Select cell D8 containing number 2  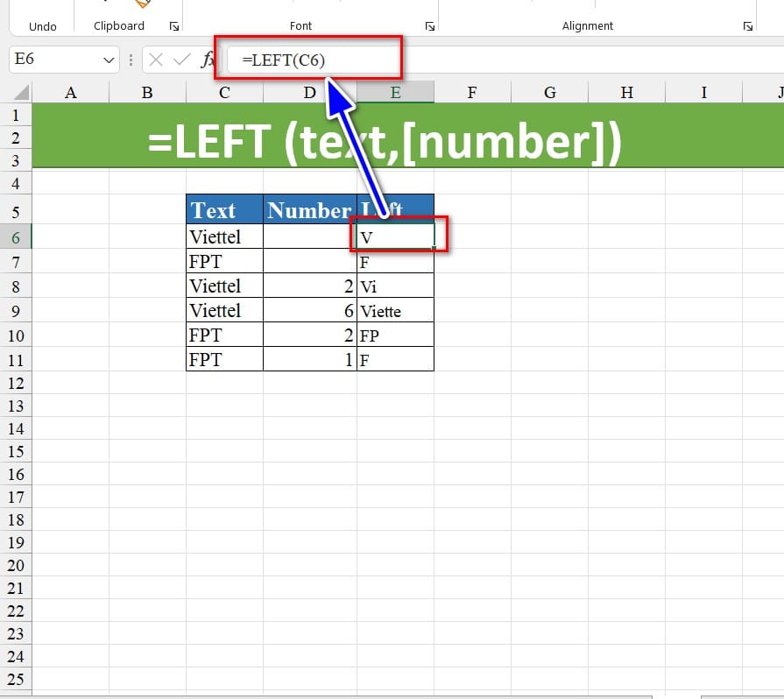(x=309, y=286)
